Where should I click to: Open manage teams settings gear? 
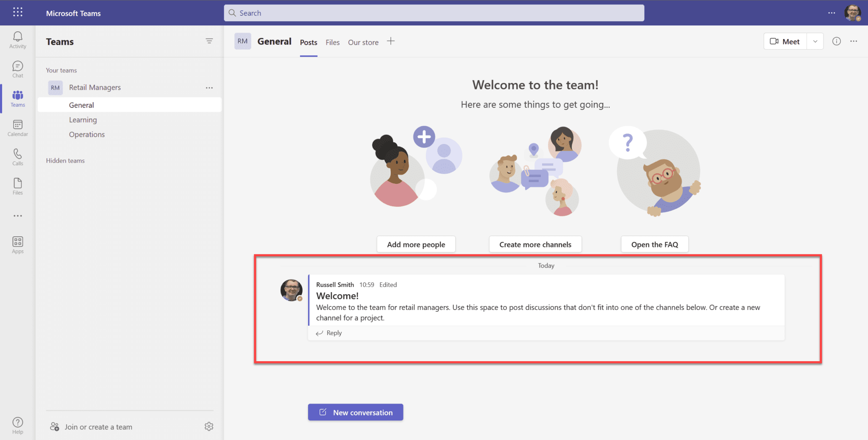coord(209,426)
